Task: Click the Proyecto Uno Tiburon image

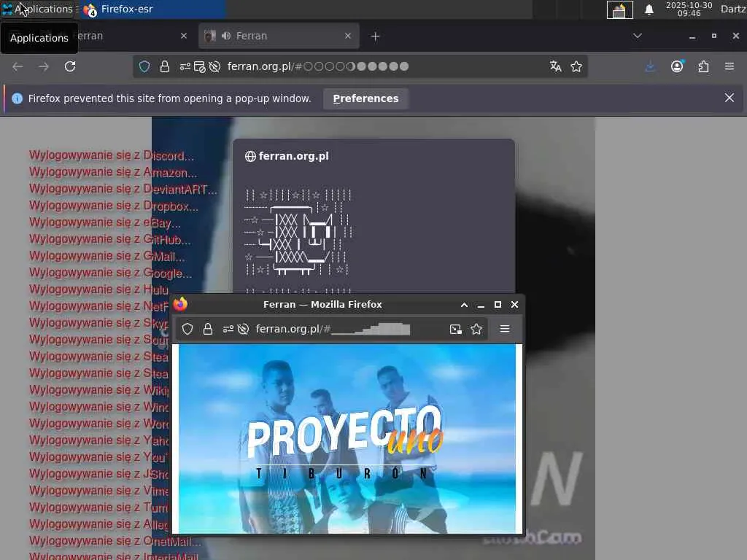Action: [x=347, y=439]
